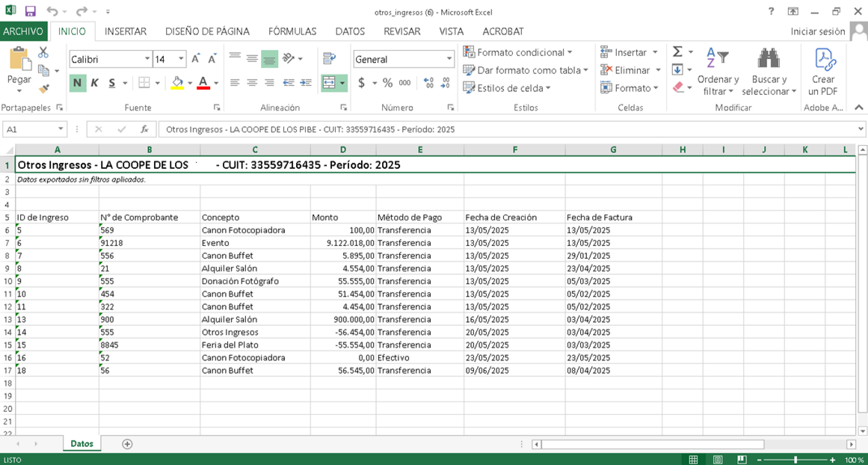Toggle bold formatting N button
The image size is (868, 465).
click(77, 83)
